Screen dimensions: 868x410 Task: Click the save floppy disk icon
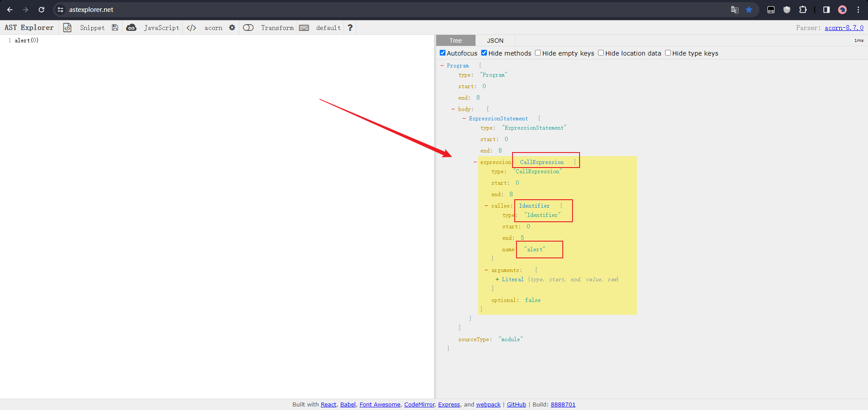click(115, 28)
